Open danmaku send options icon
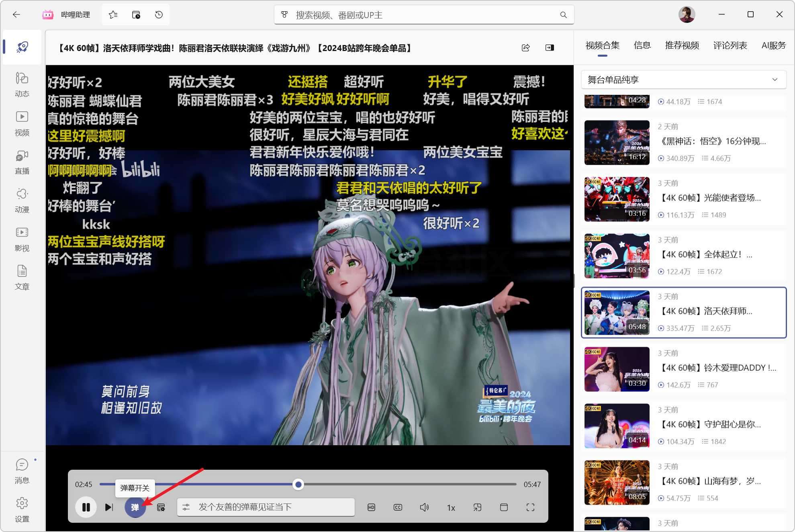Image resolution: width=795 pixels, height=532 pixels. click(x=186, y=507)
